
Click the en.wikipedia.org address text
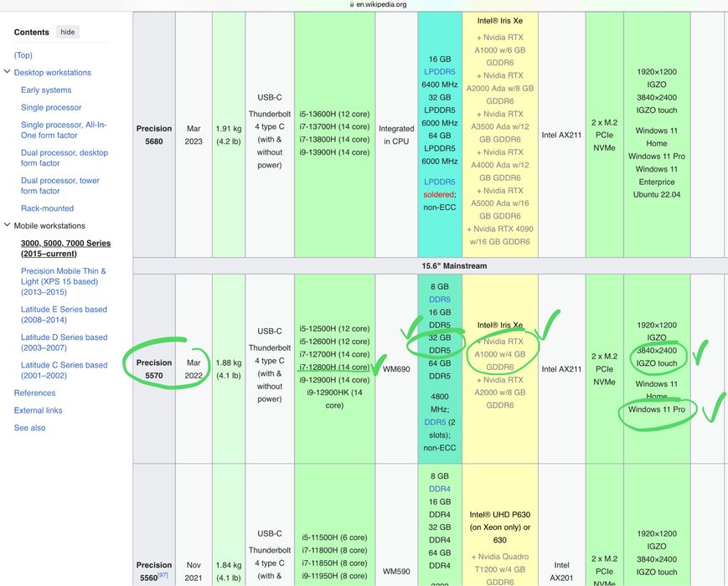coord(381,5)
